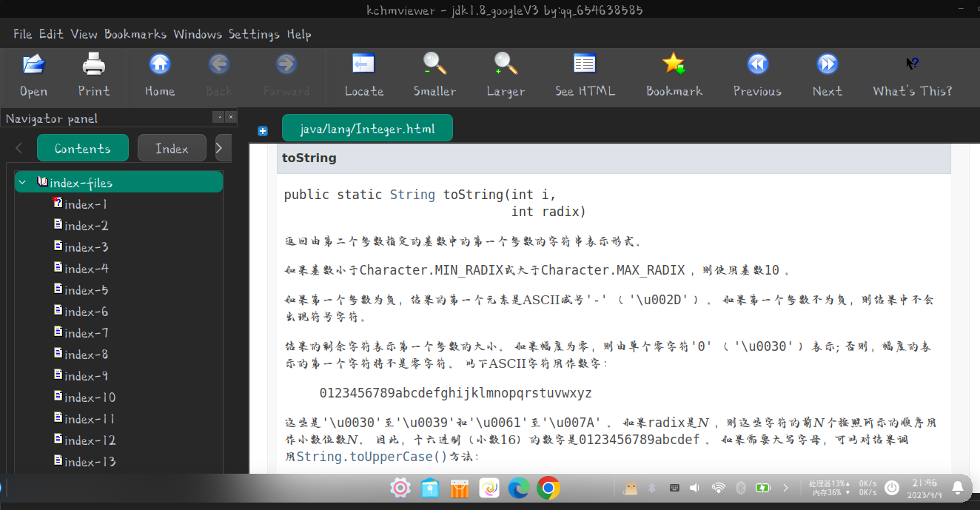The height and width of the screenshot is (510, 980).
Task: Open the on-screen keyboard tray icon
Action: pos(674,488)
